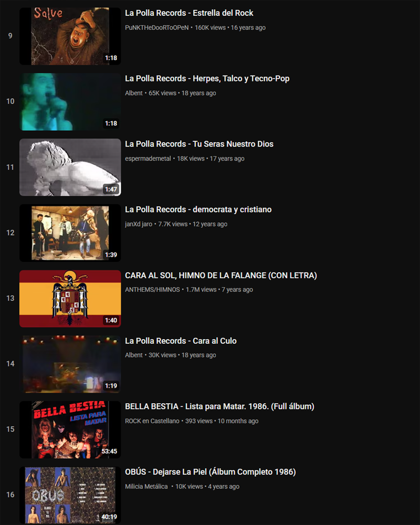Open title La Polla Records - Estrella del Rock
The height and width of the screenshot is (525, 420).
189,13
